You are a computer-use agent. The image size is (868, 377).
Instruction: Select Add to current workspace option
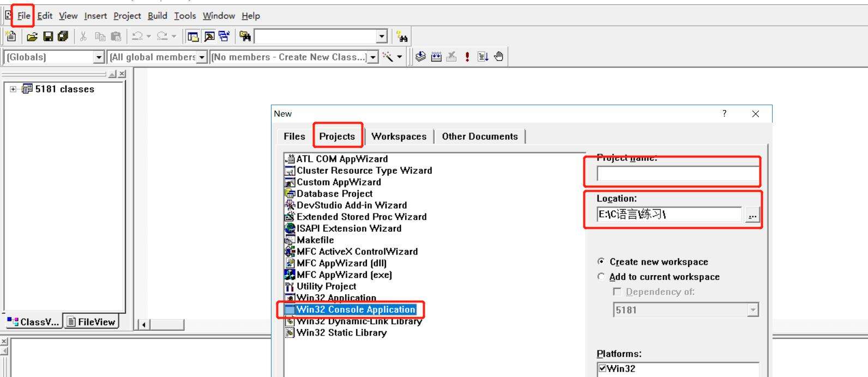coord(601,277)
